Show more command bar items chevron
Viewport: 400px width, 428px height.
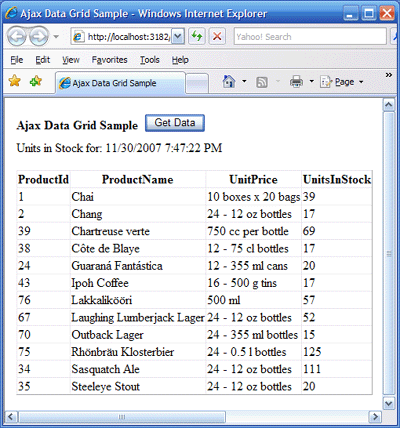pos(389,75)
